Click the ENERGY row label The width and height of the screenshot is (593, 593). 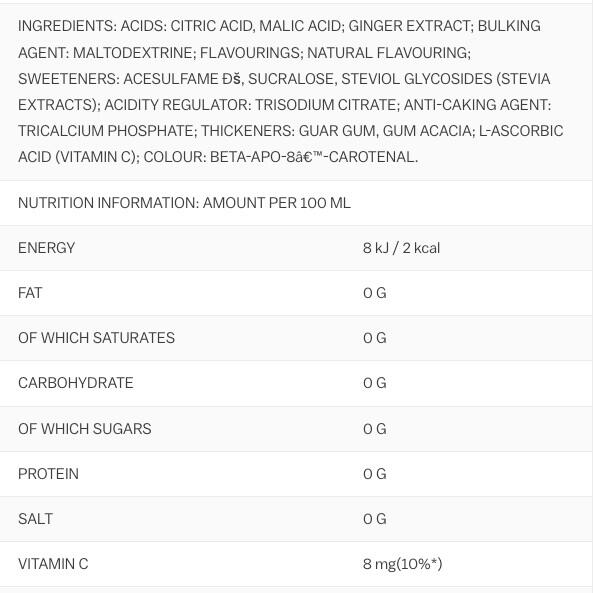tap(47, 248)
